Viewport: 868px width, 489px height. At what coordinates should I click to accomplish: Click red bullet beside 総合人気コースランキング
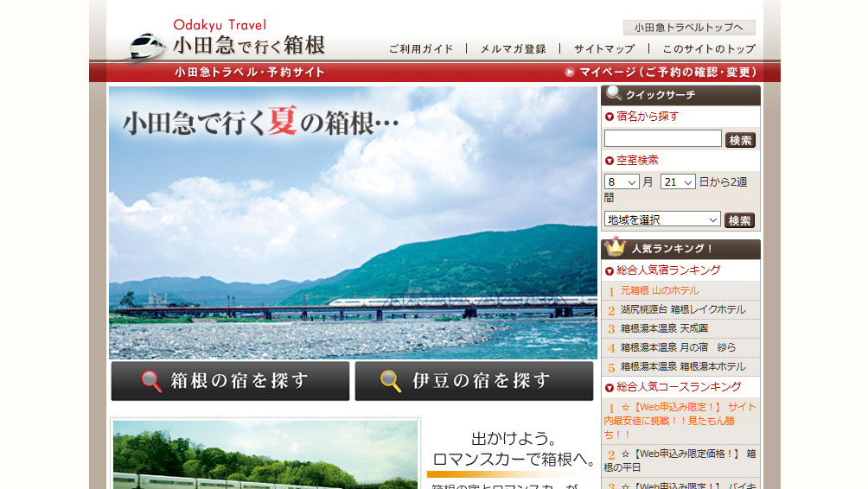[x=610, y=388]
